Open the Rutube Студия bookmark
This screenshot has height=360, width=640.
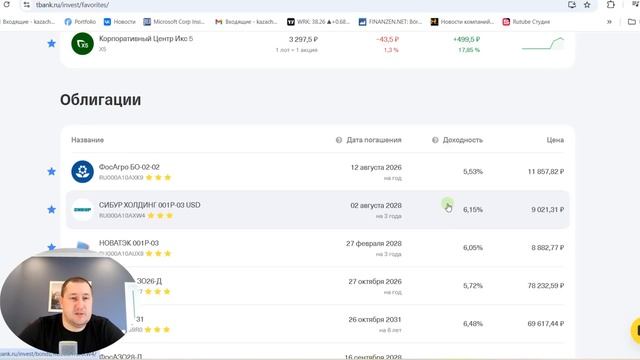point(526,22)
